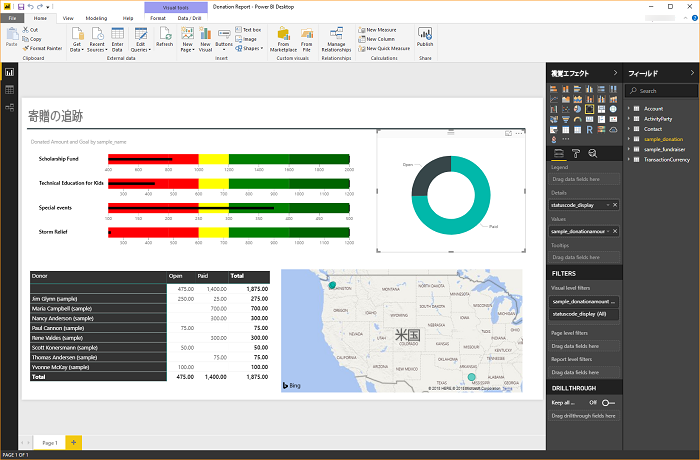Add a new page with plus button

pos(73,441)
